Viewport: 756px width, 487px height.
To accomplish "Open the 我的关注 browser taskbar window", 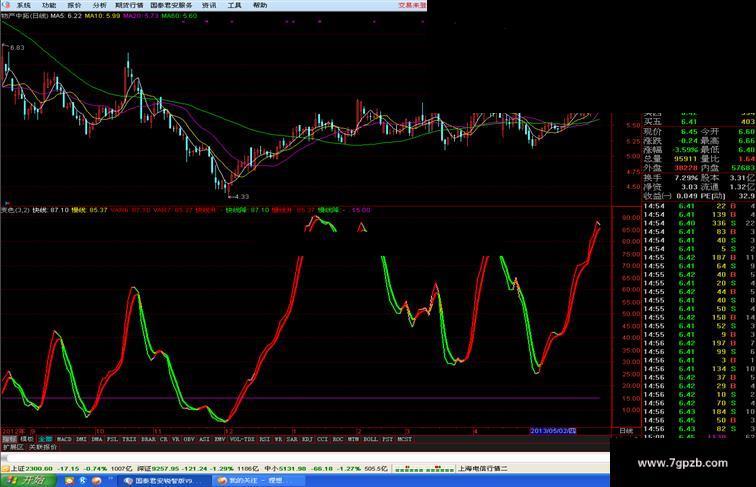I will click(x=258, y=481).
